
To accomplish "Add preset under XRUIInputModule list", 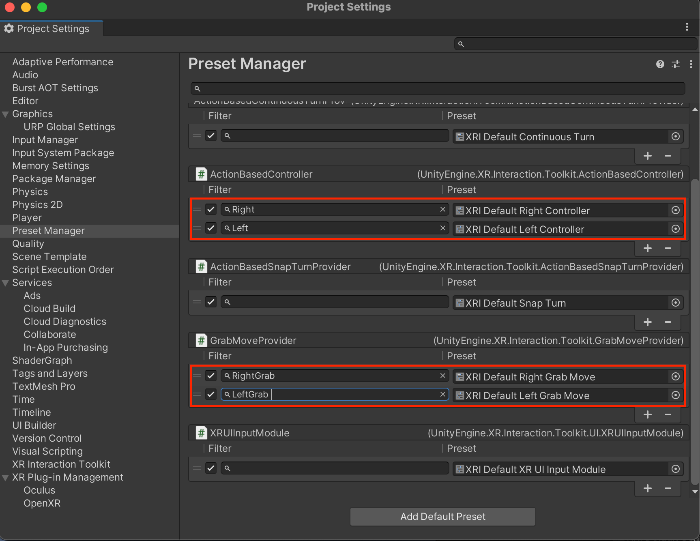I will click(x=648, y=488).
